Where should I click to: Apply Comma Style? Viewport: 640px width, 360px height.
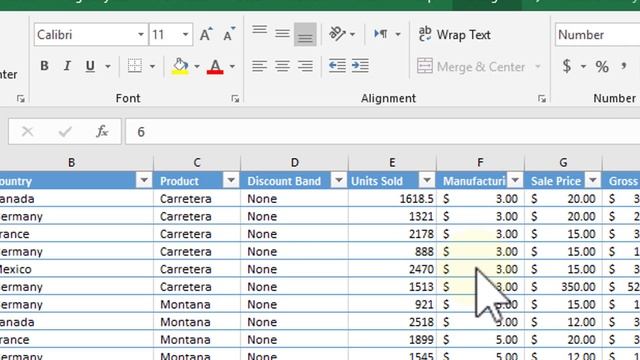[x=624, y=66]
